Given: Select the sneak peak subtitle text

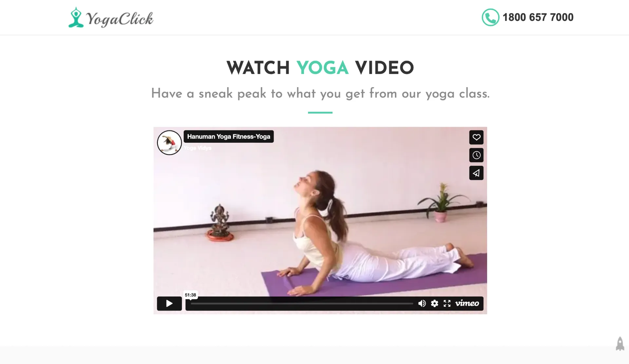Looking at the screenshot, I should (x=320, y=94).
